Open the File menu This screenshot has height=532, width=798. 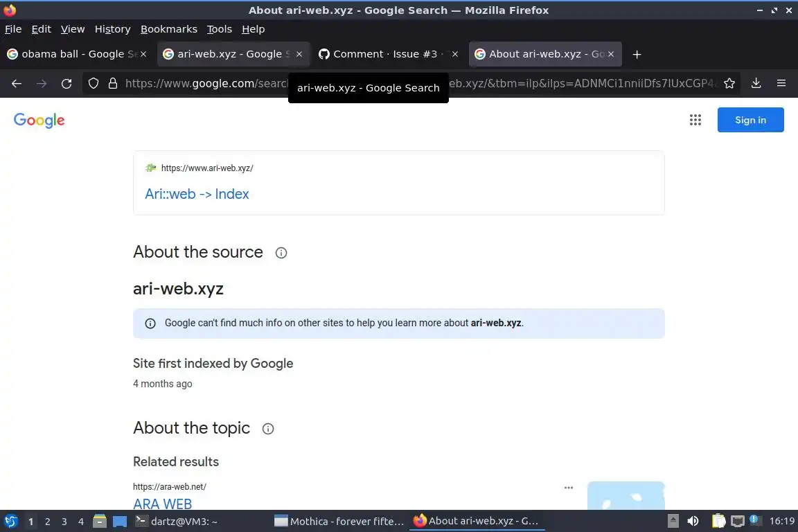tap(13, 29)
